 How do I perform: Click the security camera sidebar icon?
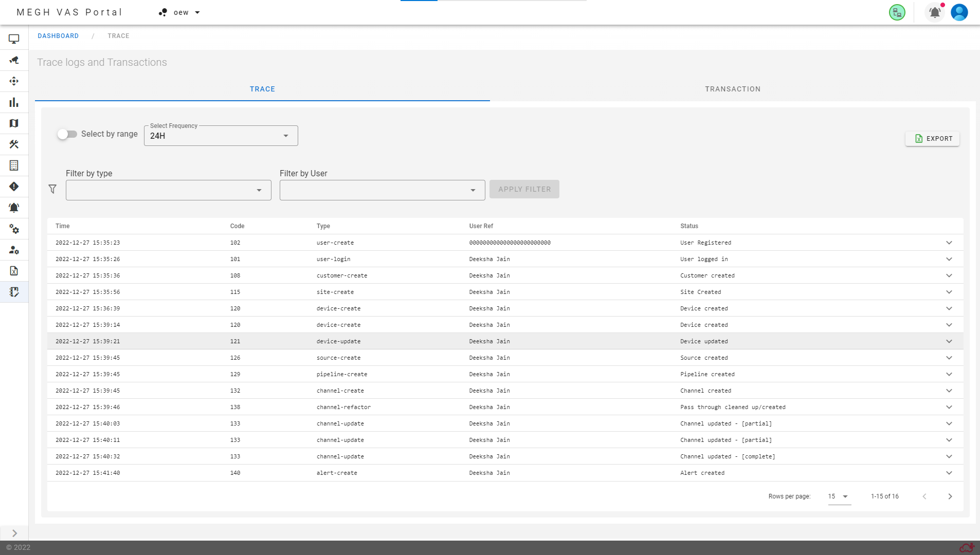[14, 60]
